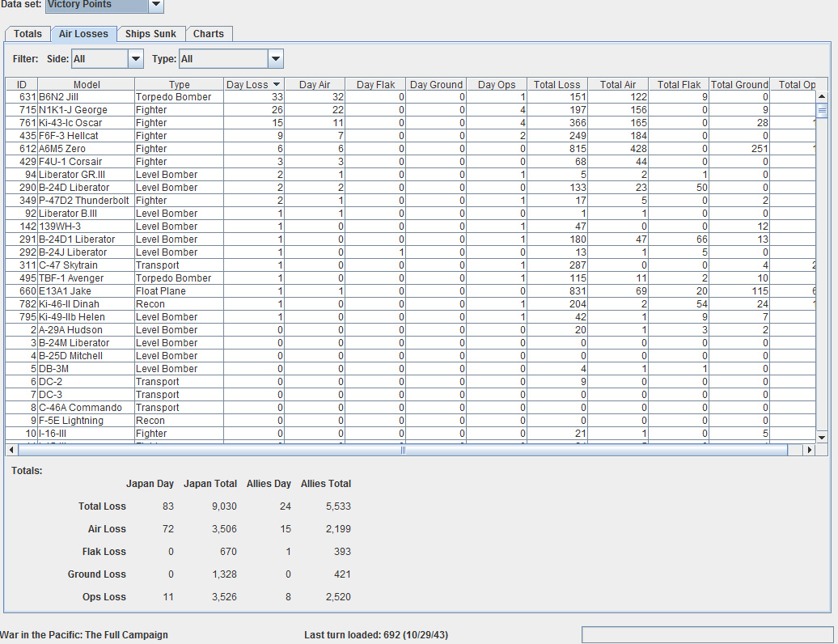
Task: Select the F-5E Lightning row
Action: [x=410, y=421]
